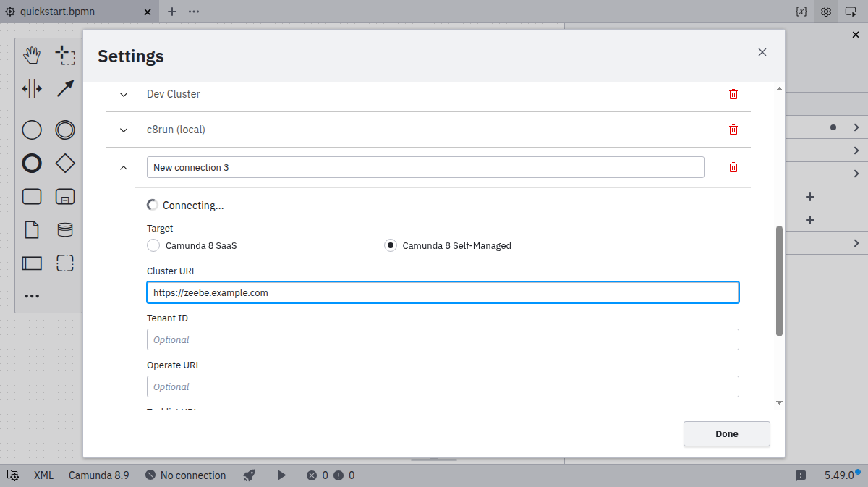This screenshot has height=487, width=868.
Task: Create a Data store reference
Action: [65, 230]
